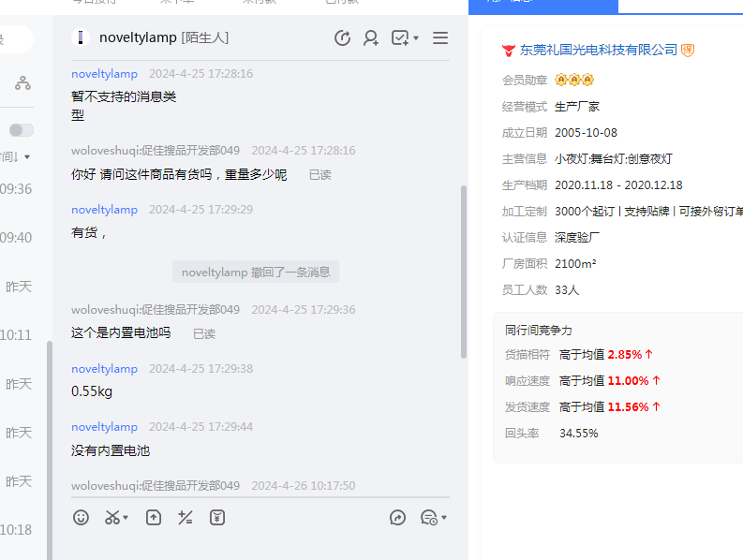Expand quick phrases dropdown arrow
Viewport: 743px width, 560px height.
[x=444, y=517]
